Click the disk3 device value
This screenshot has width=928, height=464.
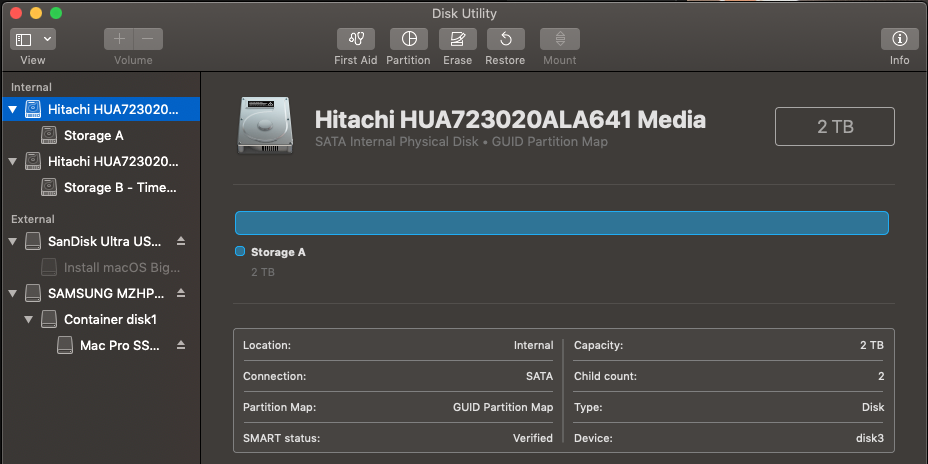click(x=869, y=439)
